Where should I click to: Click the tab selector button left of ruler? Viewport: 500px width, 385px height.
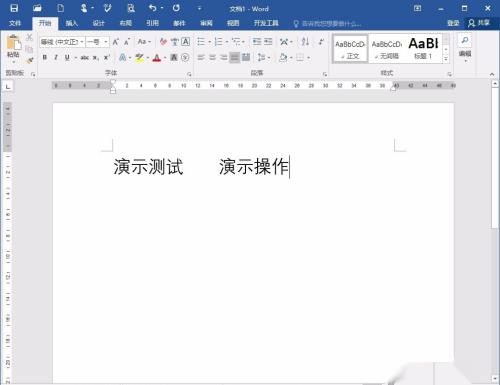pos(8,87)
